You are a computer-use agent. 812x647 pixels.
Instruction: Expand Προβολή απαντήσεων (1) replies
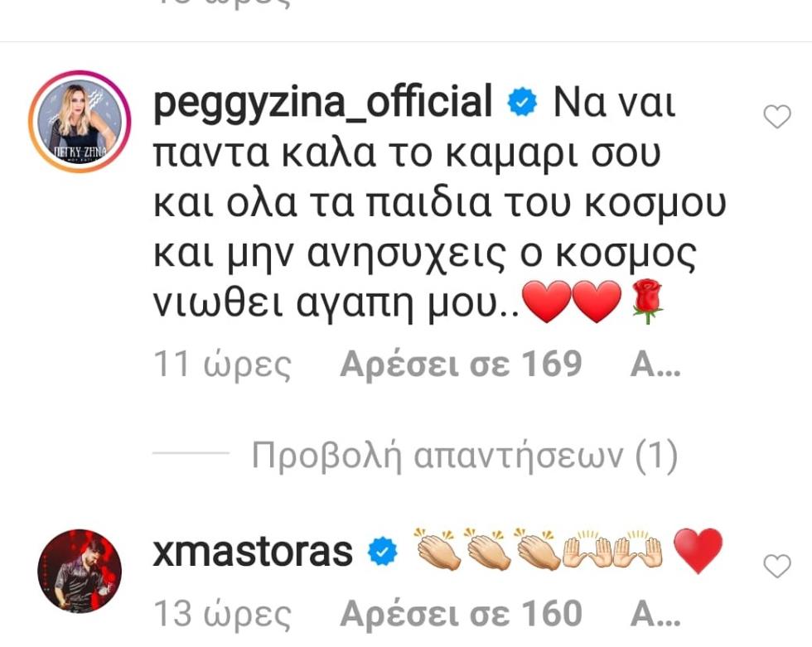point(465,456)
